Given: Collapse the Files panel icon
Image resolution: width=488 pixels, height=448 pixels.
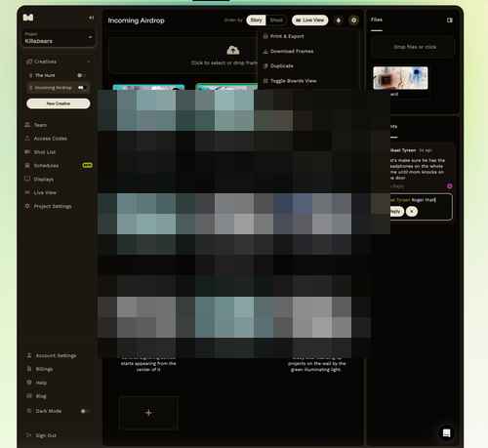Looking at the screenshot, I should click(450, 20).
